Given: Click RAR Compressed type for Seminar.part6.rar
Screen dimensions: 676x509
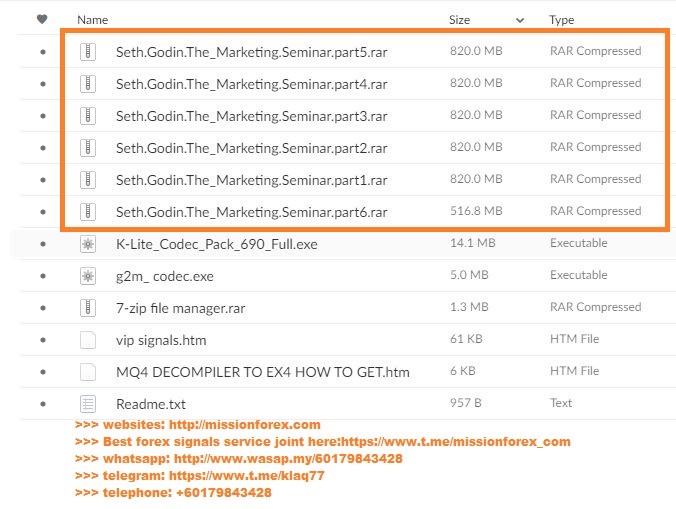Looking at the screenshot, I should pyautogui.click(x=596, y=211).
